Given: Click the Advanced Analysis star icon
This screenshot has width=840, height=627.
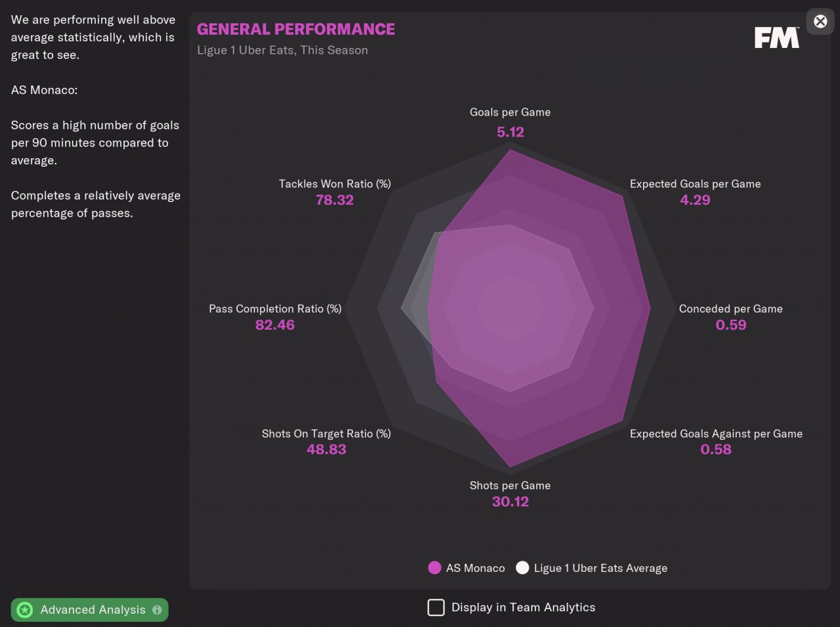Looking at the screenshot, I should pos(25,610).
